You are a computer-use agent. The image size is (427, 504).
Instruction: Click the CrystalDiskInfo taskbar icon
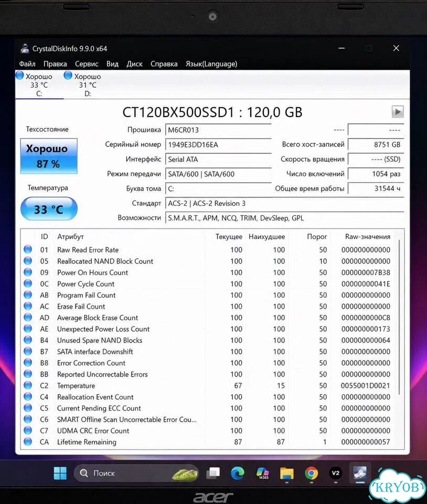(x=360, y=473)
